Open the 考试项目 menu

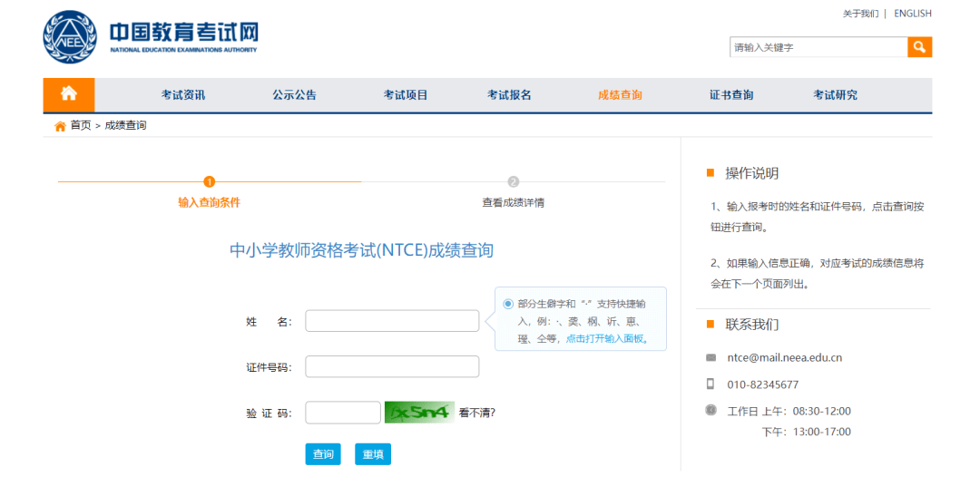tap(406, 95)
